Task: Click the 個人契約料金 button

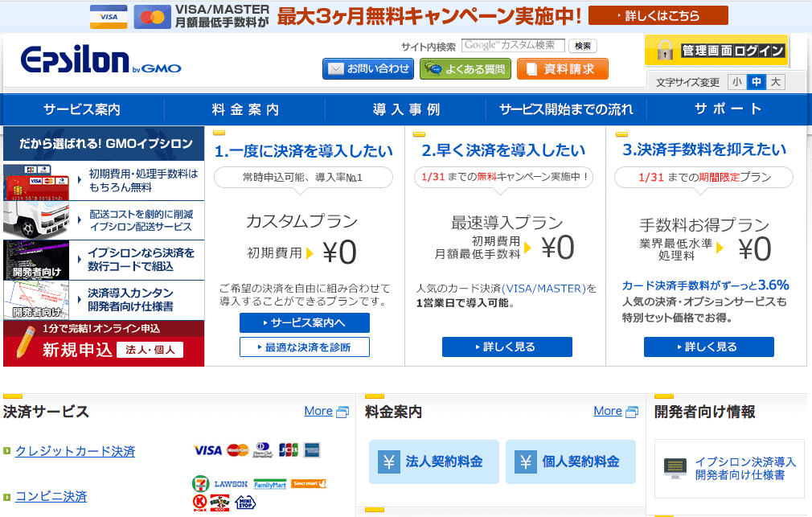Action: [571, 462]
